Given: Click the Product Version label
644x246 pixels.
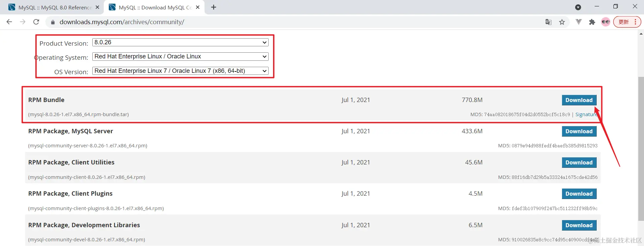Looking at the screenshot, I should (64, 43).
